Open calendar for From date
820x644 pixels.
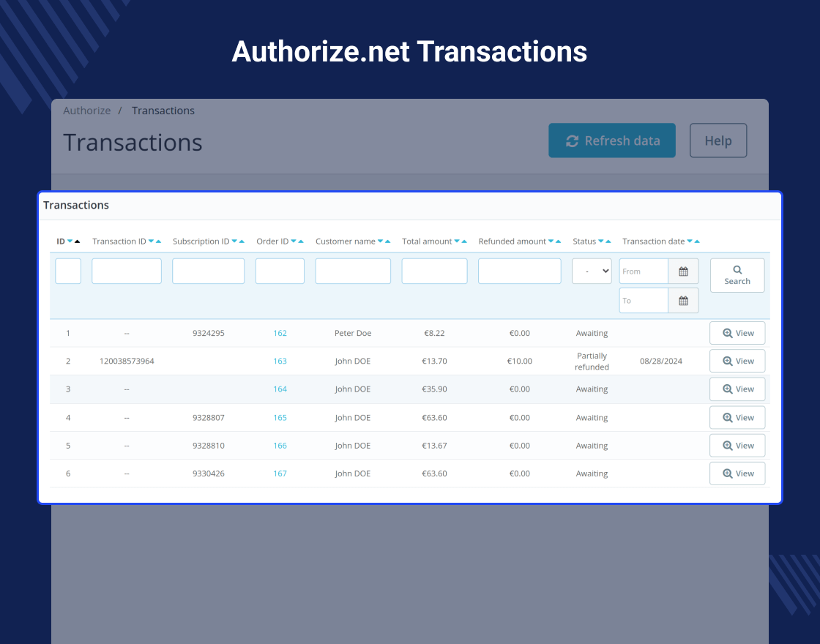coord(683,272)
